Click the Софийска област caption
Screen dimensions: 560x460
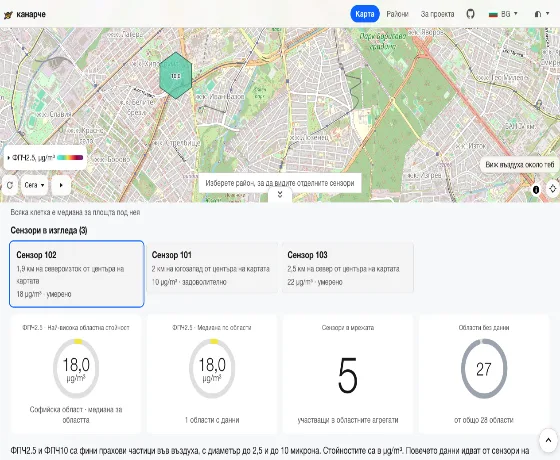[x=76, y=415]
